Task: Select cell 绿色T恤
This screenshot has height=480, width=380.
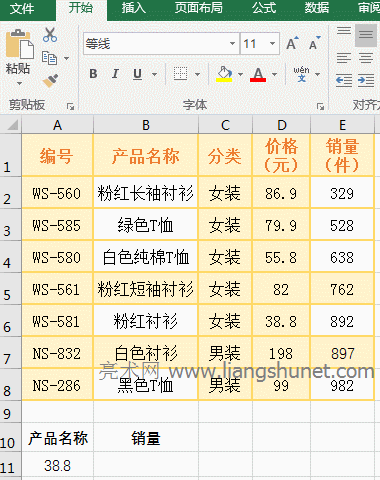Action: [x=146, y=225]
